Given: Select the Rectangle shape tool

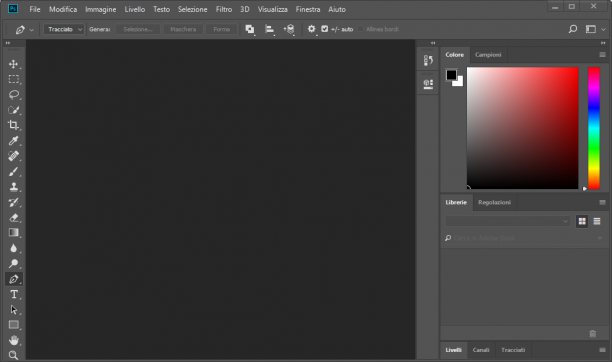Looking at the screenshot, I should coord(14,325).
